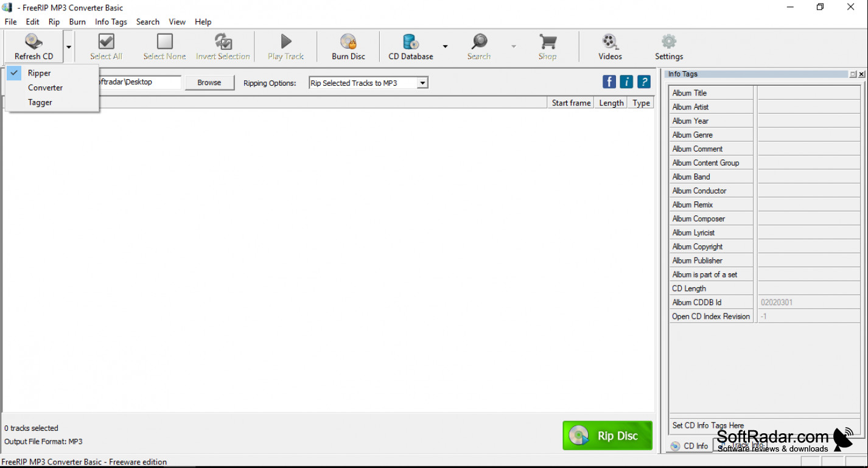Click the green Rip Disc button

pos(607,436)
